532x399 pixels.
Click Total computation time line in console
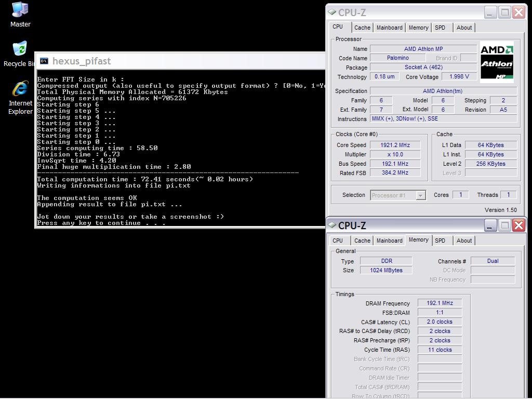[145, 179]
